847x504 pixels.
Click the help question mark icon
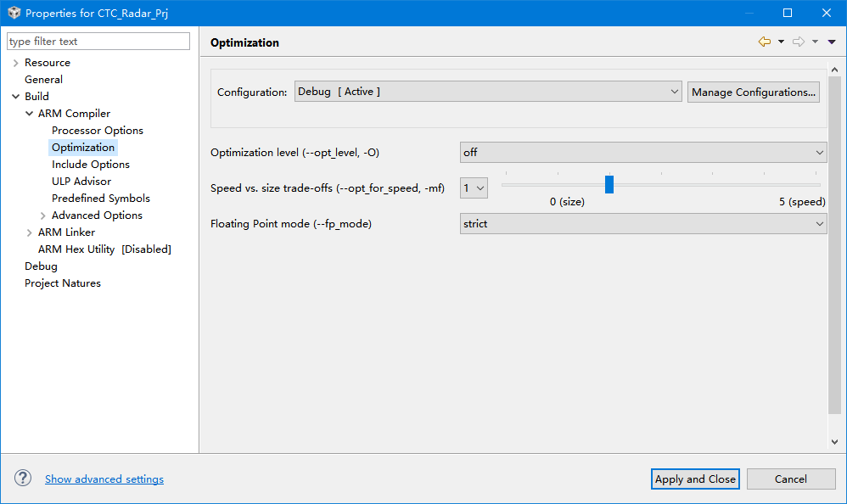pyautogui.click(x=23, y=479)
